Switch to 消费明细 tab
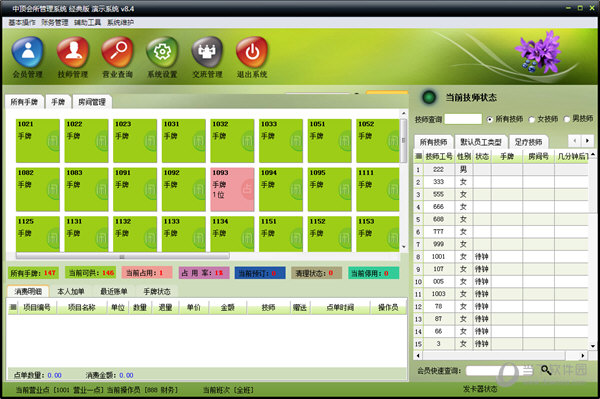 28,292
